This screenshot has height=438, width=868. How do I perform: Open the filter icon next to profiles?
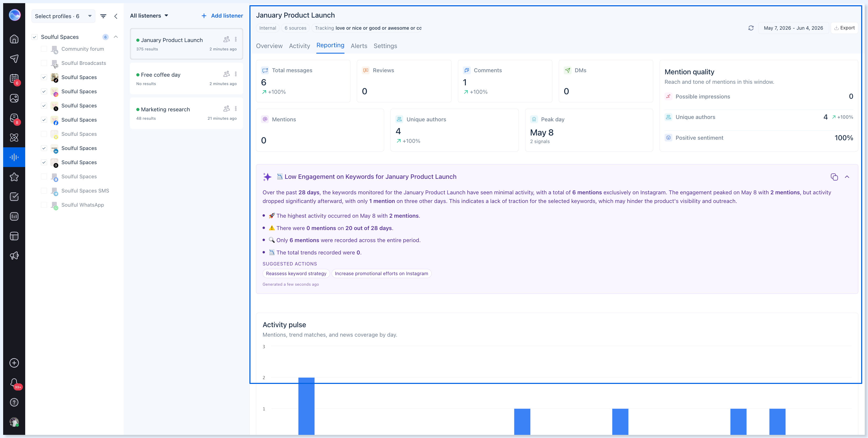(x=103, y=16)
